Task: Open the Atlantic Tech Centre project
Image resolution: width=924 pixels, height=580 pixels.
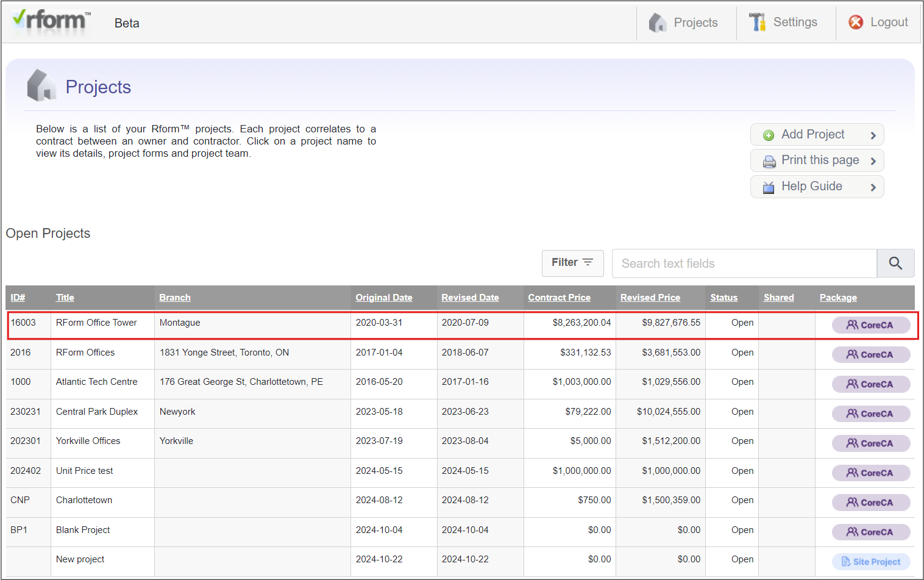Action: pyautogui.click(x=97, y=382)
